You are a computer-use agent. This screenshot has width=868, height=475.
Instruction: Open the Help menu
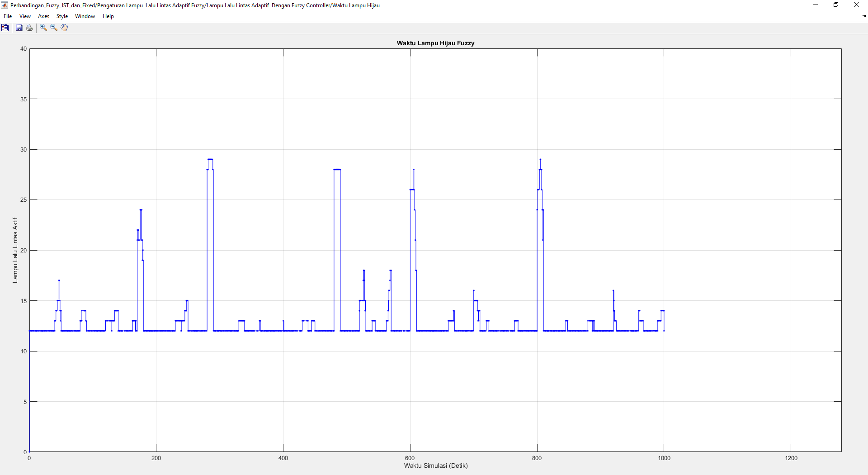pyautogui.click(x=108, y=16)
